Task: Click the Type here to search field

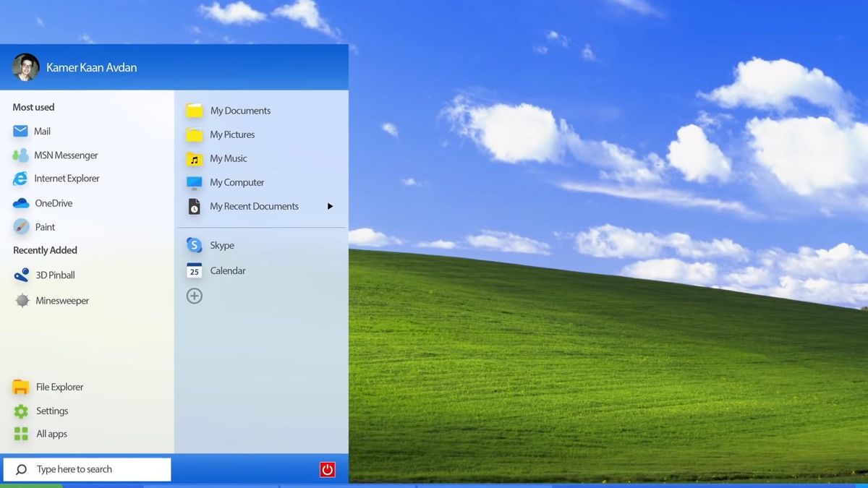Action: pyautogui.click(x=87, y=469)
